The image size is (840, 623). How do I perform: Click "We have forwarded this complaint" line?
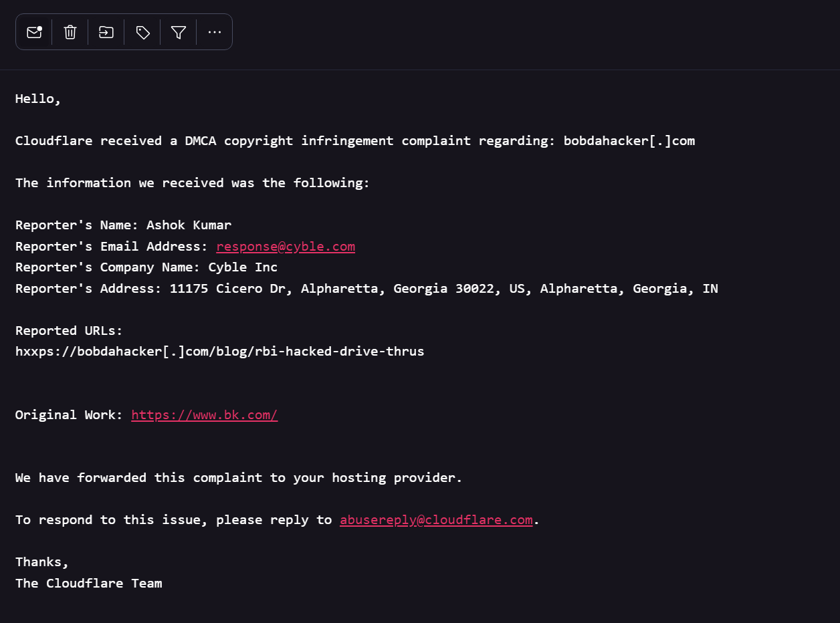(239, 478)
